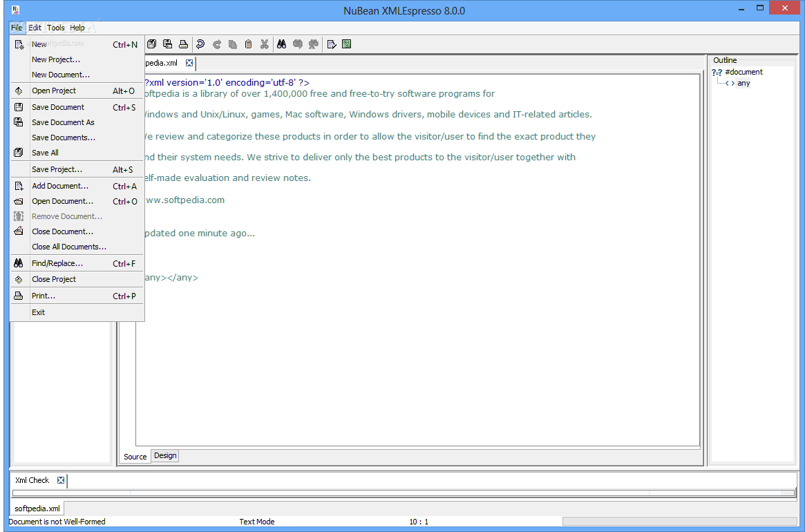
Task: Click the document check-mark toolbar icon
Action: tap(332, 44)
